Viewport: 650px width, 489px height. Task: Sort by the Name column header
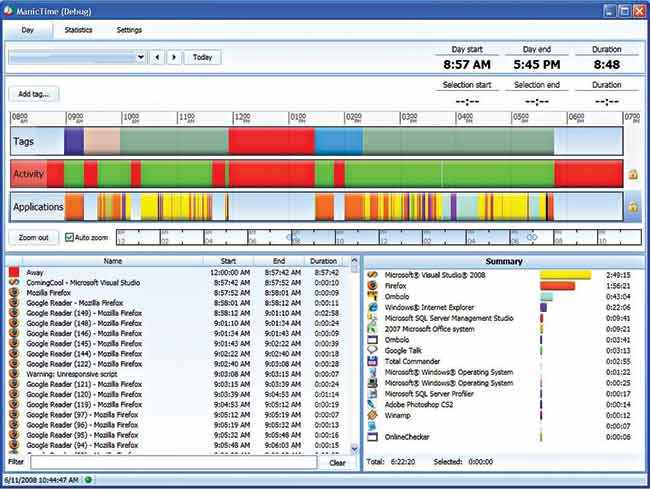click(x=112, y=261)
